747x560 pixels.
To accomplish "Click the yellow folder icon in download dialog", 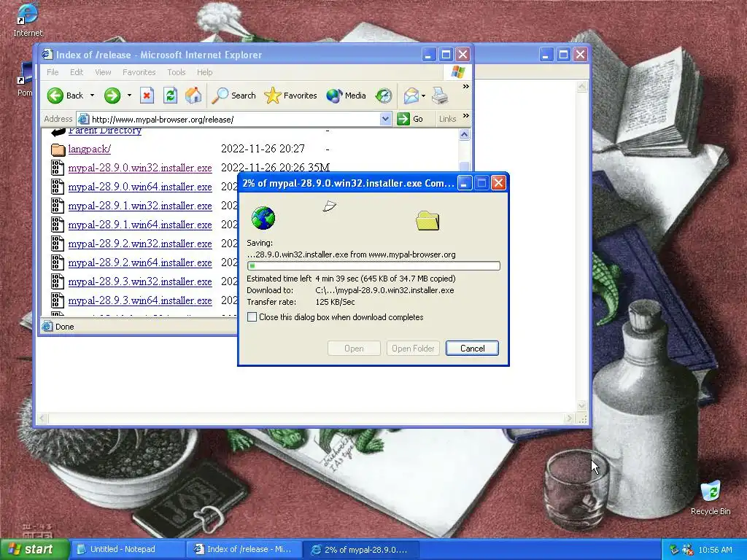I will [x=427, y=220].
